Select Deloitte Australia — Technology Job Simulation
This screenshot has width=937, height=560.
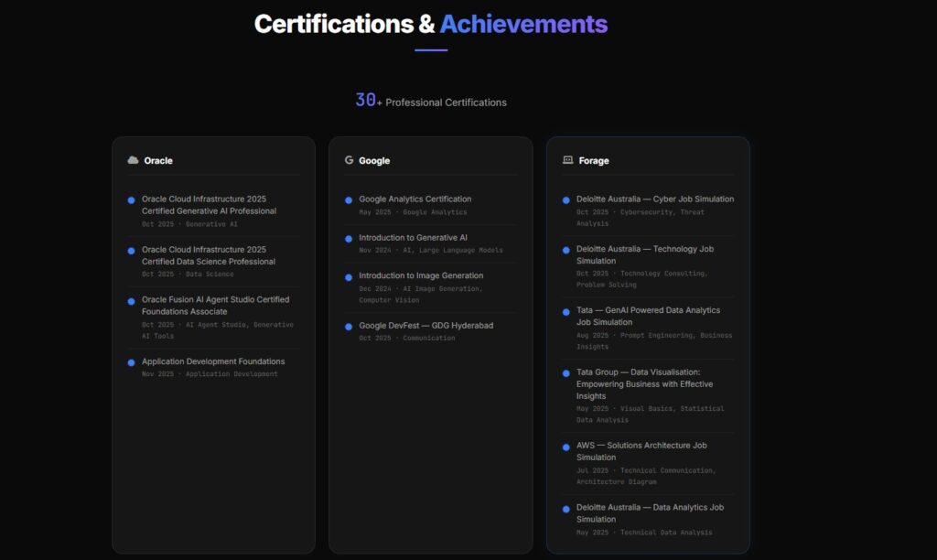coord(648,266)
